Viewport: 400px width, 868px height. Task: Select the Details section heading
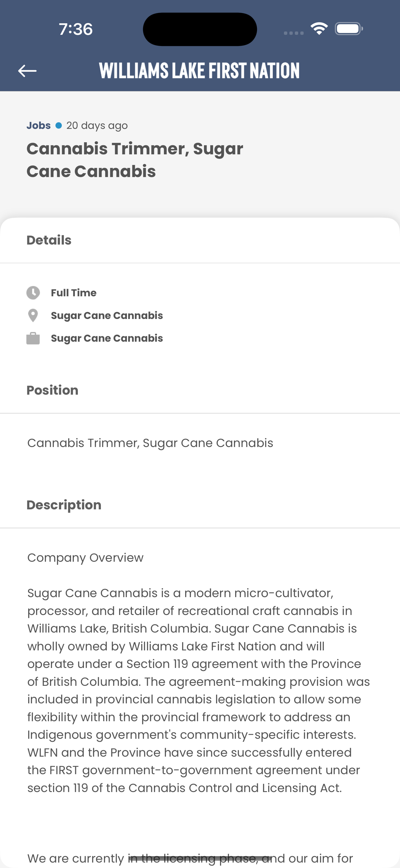49,240
